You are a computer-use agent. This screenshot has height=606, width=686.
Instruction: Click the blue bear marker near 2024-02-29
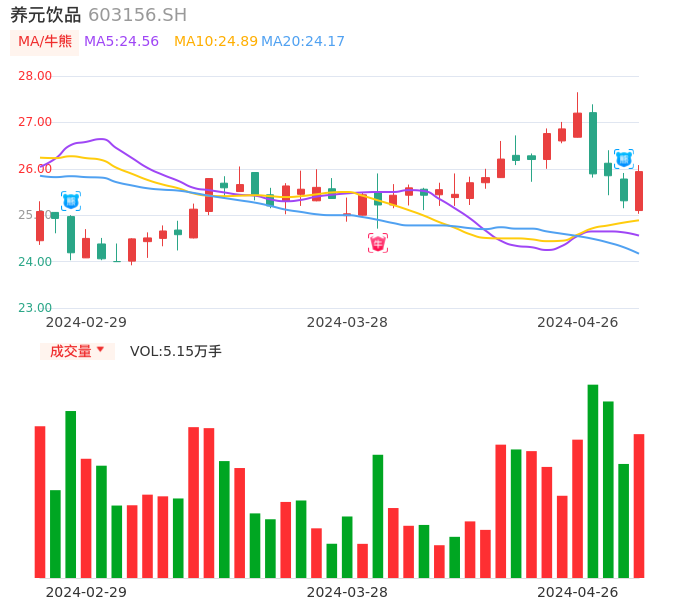point(71,201)
